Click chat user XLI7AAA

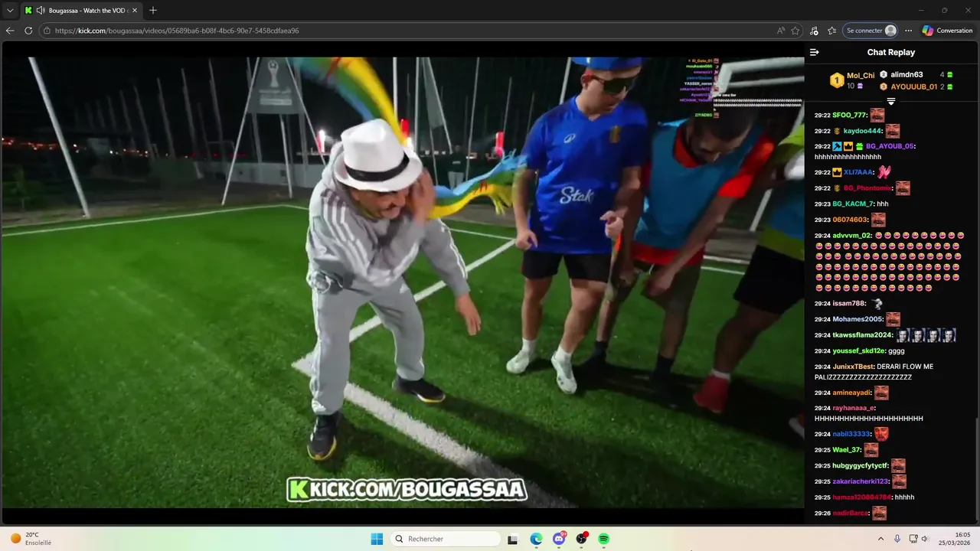click(x=858, y=172)
